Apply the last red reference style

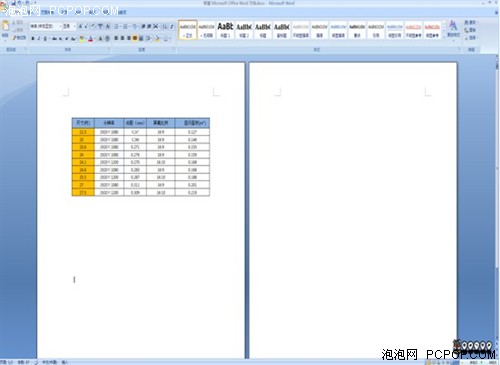432,30
